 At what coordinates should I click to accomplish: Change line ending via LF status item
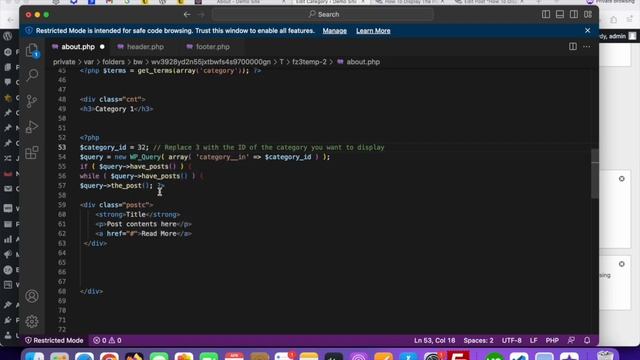(x=533, y=340)
